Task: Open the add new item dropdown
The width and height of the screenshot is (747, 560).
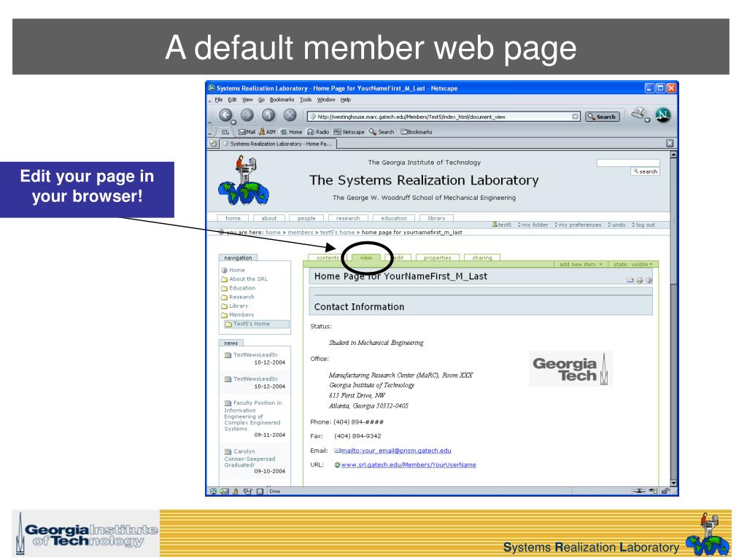Action: pos(581,264)
